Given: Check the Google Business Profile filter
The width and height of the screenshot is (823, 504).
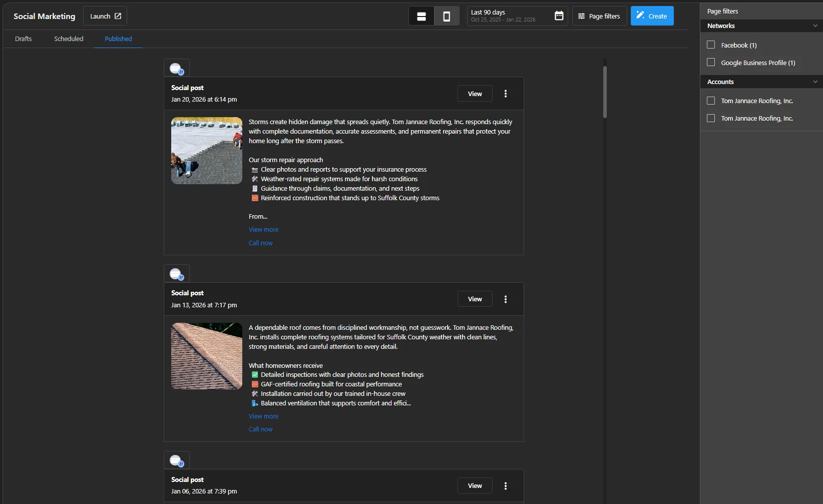Looking at the screenshot, I should (711, 63).
